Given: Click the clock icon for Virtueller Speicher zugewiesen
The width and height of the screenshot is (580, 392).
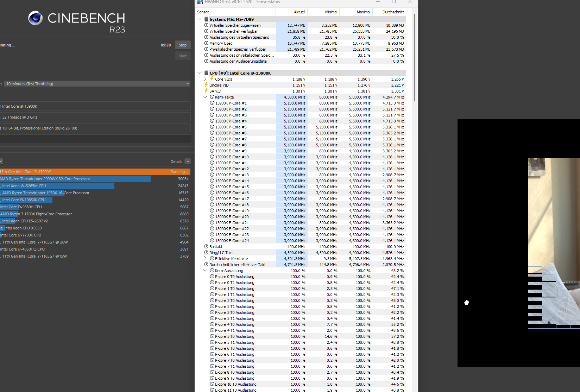Looking at the screenshot, I should [206, 25].
